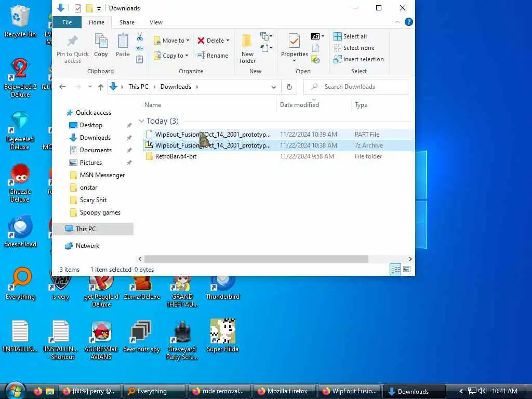The width and height of the screenshot is (532, 399).
Task: Switch to the View ribbon tab
Action: click(156, 22)
